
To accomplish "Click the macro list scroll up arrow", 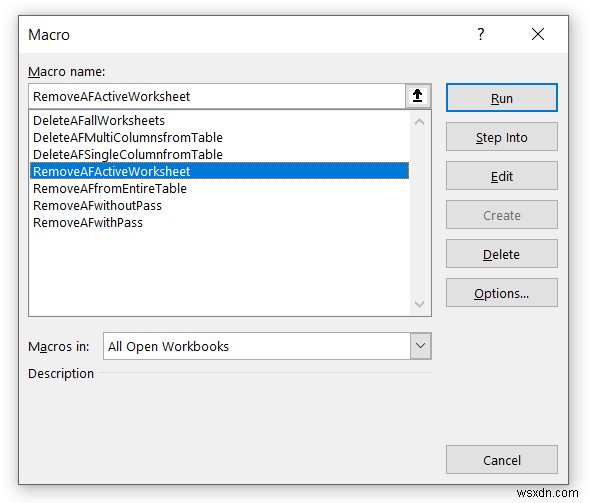I will coord(420,122).
